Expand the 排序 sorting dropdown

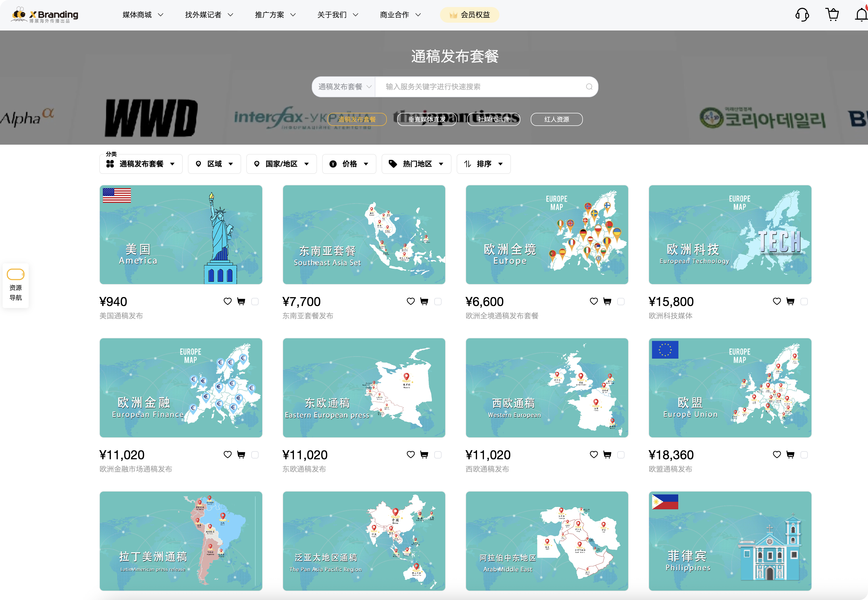click(484, 164)
